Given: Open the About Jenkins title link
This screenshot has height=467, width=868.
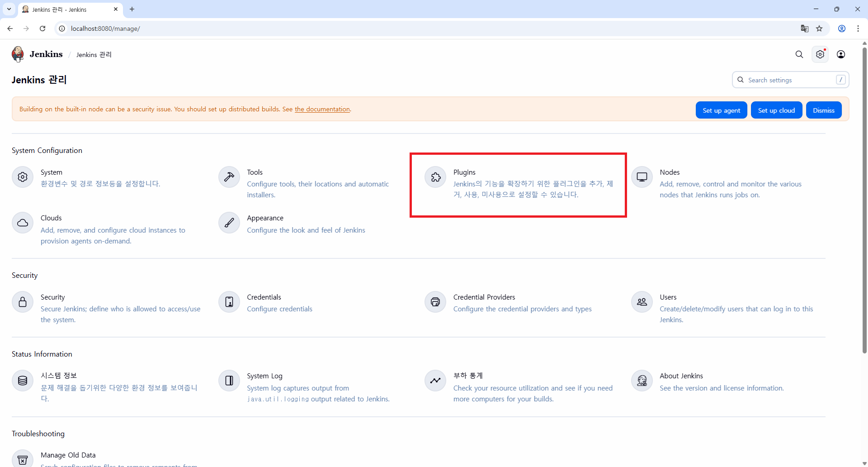Looking at the screenshot, I should pyautogui.click(x=681, y=376).
